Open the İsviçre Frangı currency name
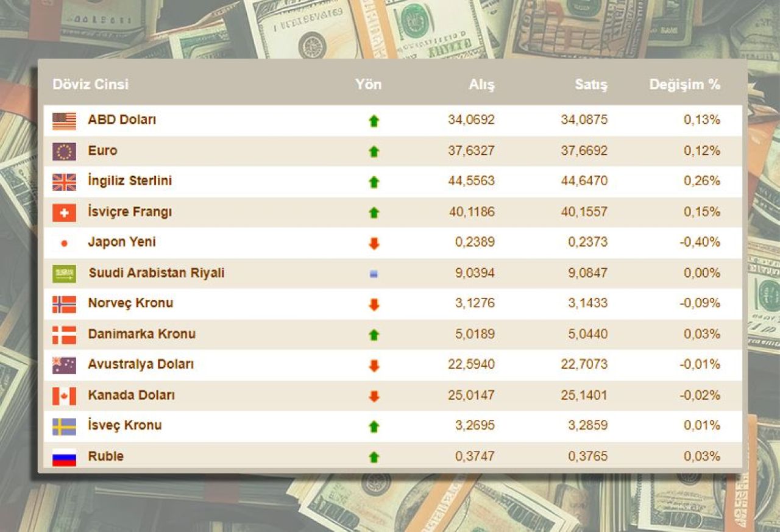 point(130,211)
